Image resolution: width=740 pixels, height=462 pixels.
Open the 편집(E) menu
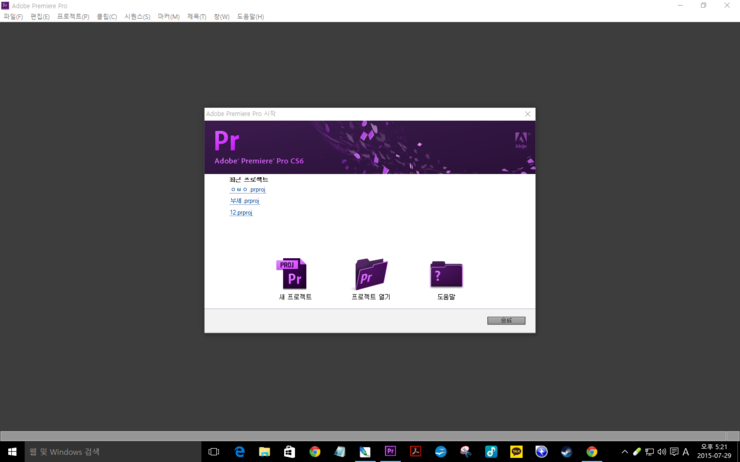tap(40, 17)
